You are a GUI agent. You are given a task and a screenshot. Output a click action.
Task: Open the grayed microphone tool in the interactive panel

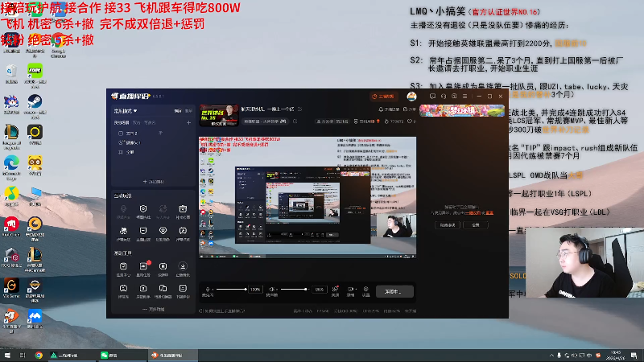click(x=123, y=209)
